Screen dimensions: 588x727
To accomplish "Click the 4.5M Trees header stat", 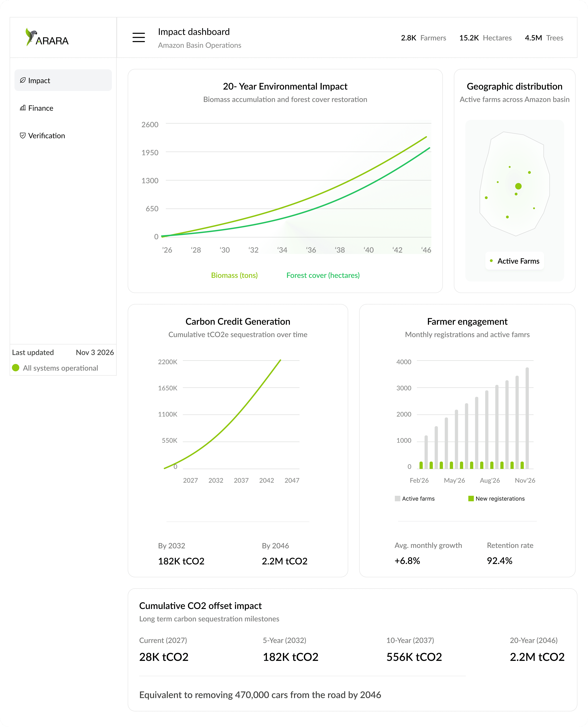I will (x=544, y=38).
